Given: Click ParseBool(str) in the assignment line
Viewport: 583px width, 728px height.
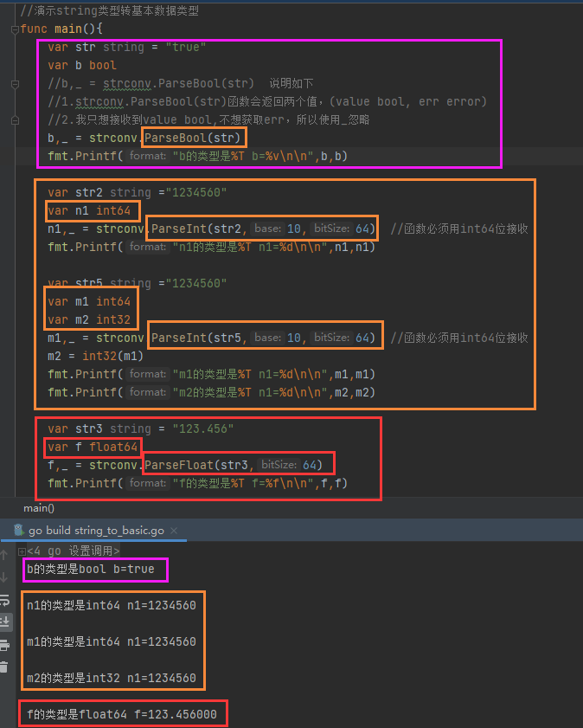Looking at the screenshot, I should point(195,138).
